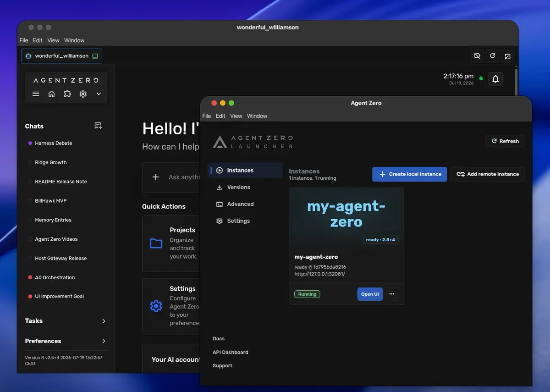Click Create local Instance button
This screenshot has width=550, height=392.
coord(409,174)
